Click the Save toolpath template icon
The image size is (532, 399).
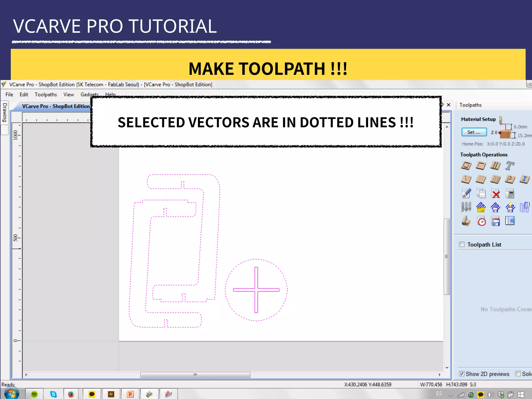(x=495, y=207)
